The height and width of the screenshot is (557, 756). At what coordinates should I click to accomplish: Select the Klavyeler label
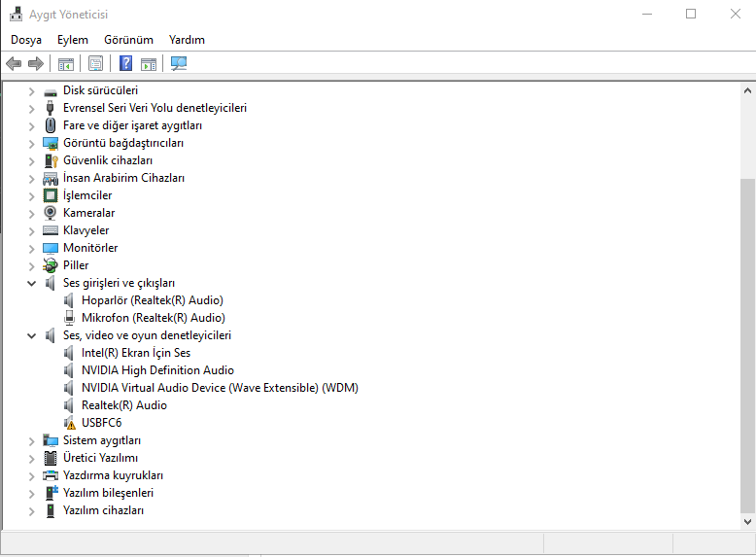click(x=86, y=230)
